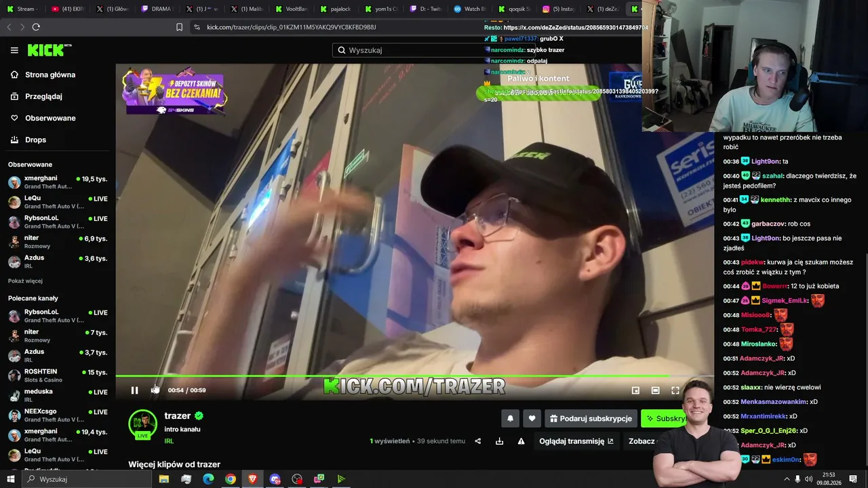Click the IRL category link under trazer

tap(169, 441)
